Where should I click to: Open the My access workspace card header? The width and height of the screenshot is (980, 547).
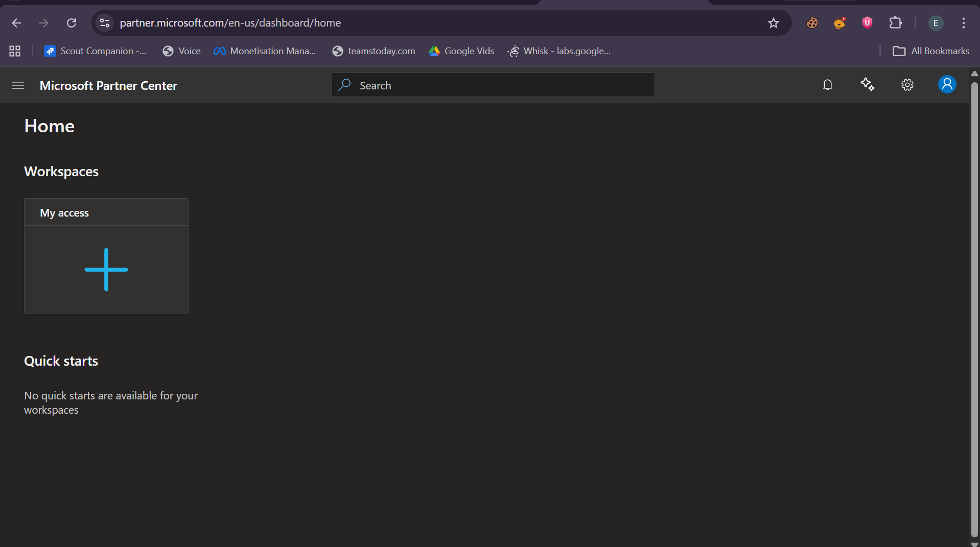coord(106,212)
